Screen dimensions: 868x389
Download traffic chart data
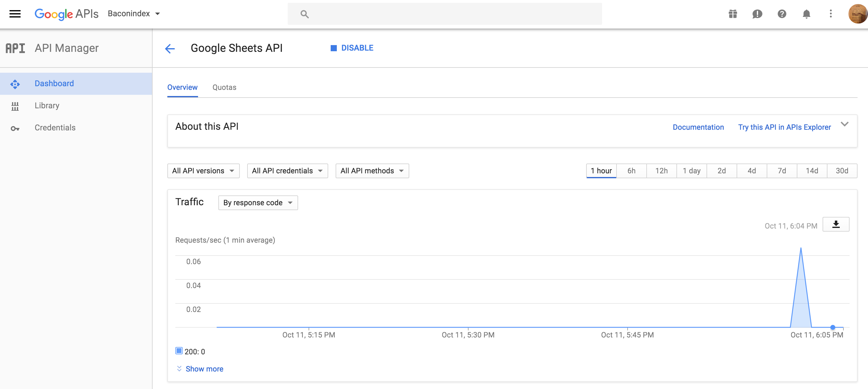pos(836,224)
